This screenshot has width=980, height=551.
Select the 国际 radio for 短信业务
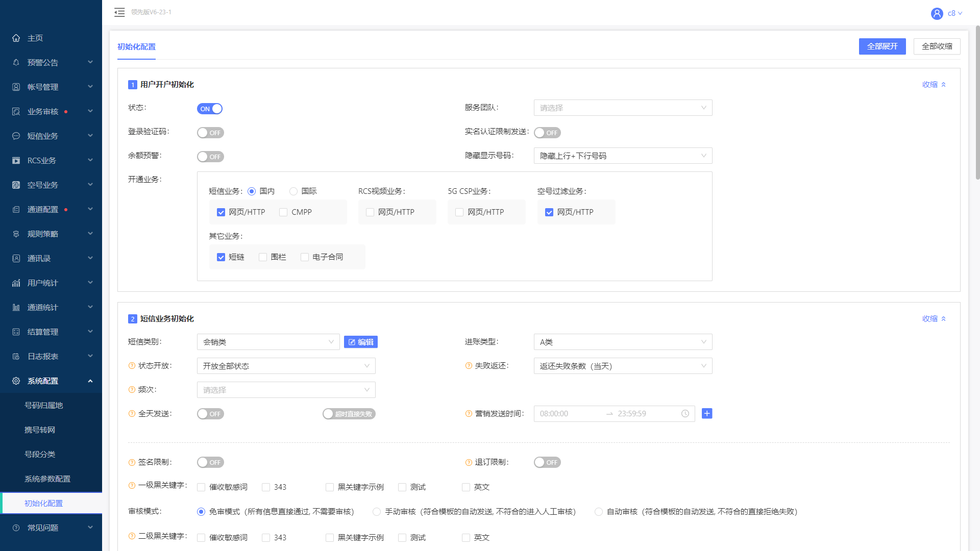pos(293,191)
